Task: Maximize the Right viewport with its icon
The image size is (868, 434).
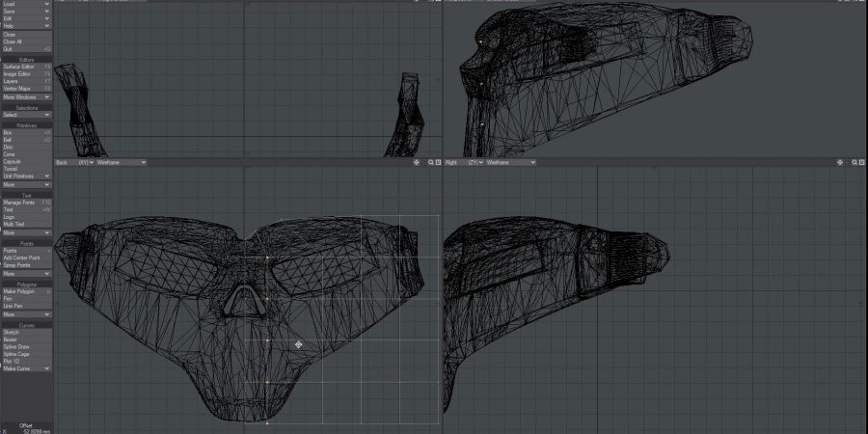Action: 861,162
